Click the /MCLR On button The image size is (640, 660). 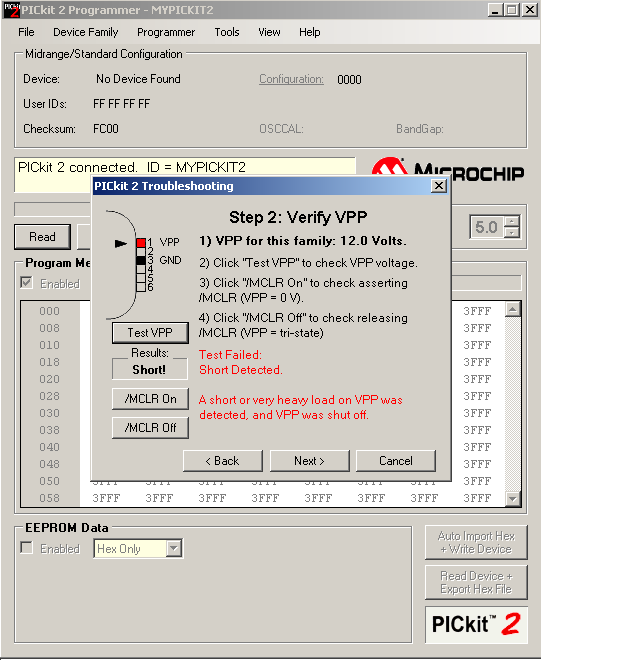click(150, 399)
